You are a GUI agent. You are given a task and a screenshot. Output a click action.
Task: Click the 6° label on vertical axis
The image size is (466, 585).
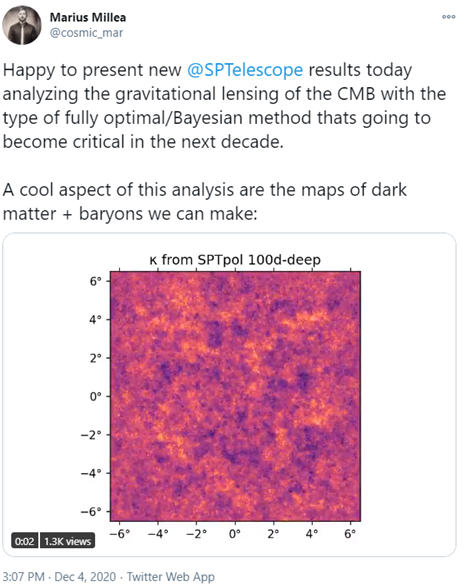point(96,281)
